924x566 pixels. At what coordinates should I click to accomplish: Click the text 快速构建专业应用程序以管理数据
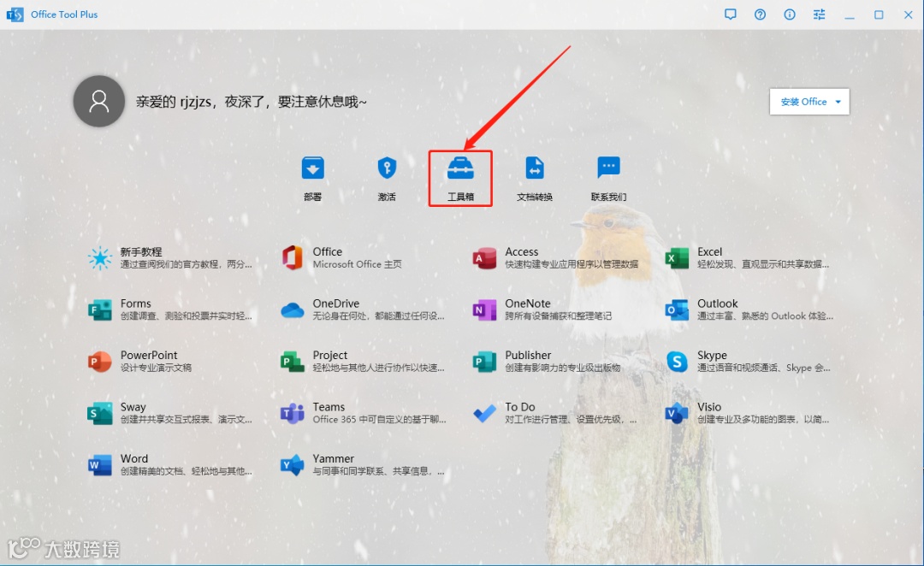coord(572,264)
